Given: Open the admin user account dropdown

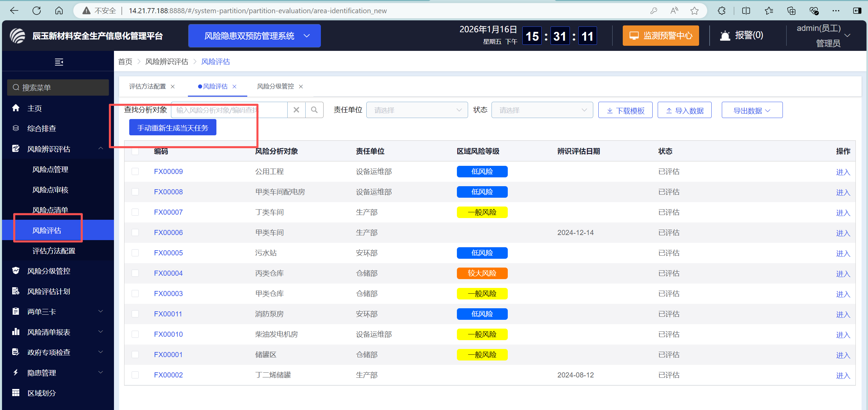Looking at the screenshot, I should tap(824, 36).
